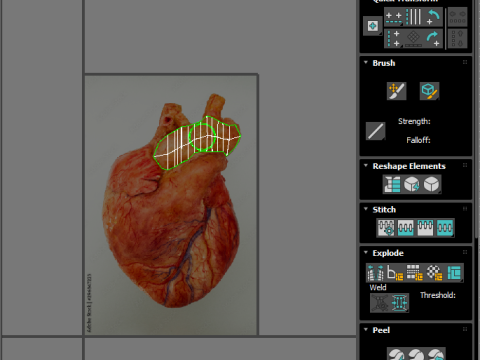Click the grip handle on Peel rollout

click(x=465, y=329)
